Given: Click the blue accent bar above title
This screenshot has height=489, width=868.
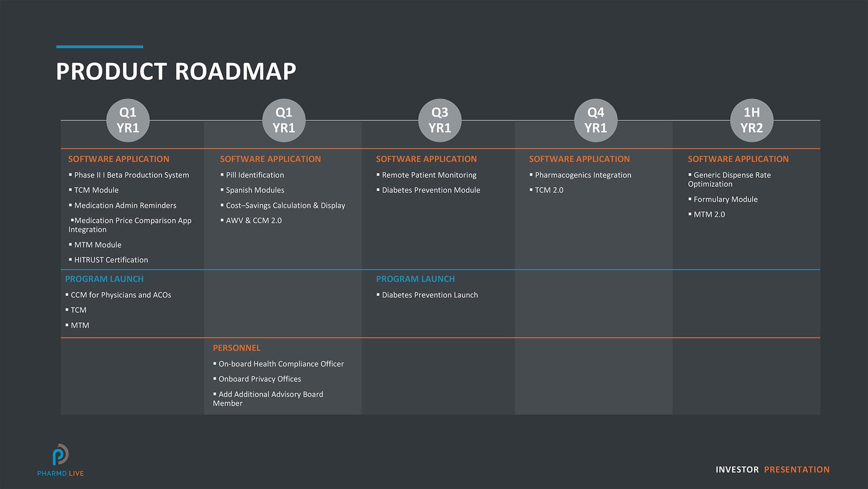Looking at the screenshot, I should tap(99, 46).
